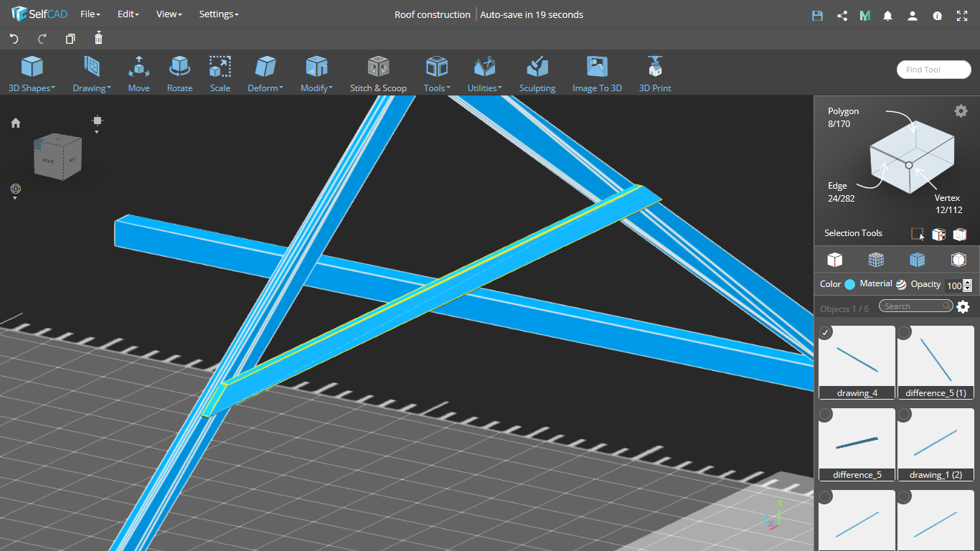Select the difference_5 (1) object checkbox
Image resolution: width=980 pixels, height=551 pixels.
[905, 332]
